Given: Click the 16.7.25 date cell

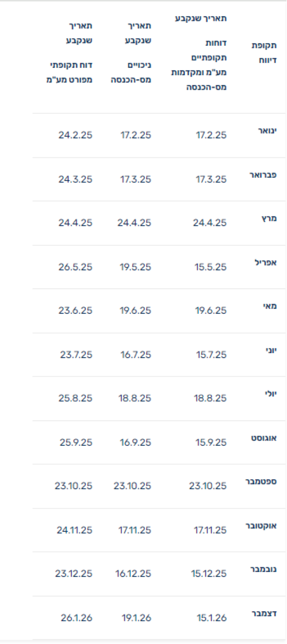Looking at the screenshot, I should point(135,355).
